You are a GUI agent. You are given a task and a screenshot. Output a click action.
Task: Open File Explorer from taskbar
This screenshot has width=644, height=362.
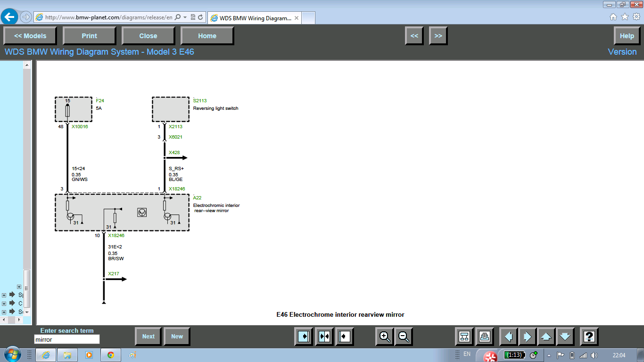(67, 355)
